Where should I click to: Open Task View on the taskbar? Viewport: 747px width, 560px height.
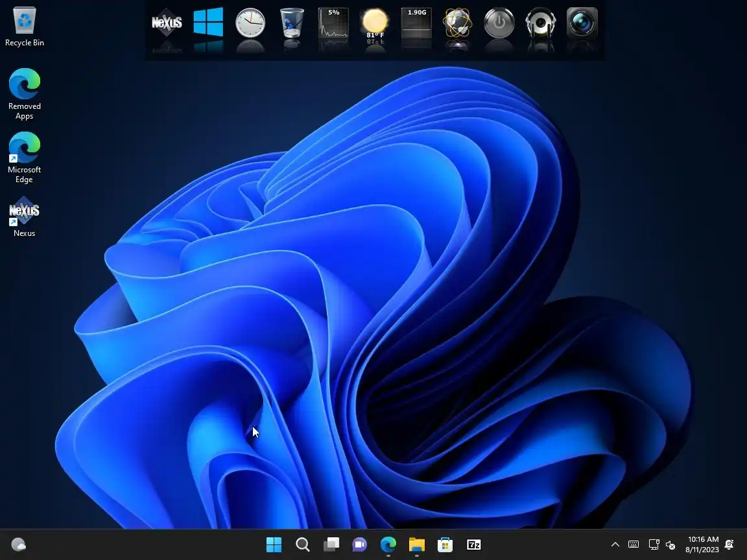tap(331, 544)
